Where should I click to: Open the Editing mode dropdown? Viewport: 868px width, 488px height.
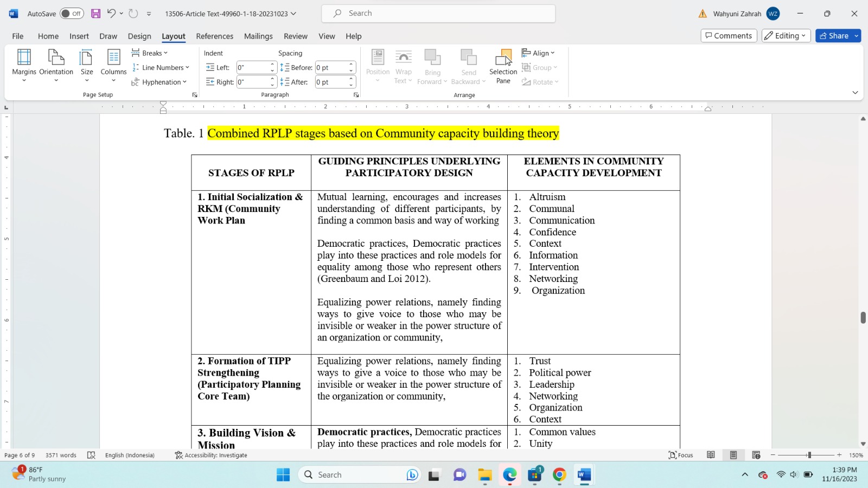[x=786, y=36]
